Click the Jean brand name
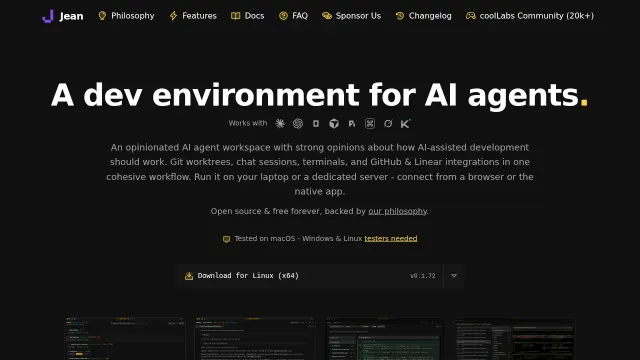 [71, 16]
